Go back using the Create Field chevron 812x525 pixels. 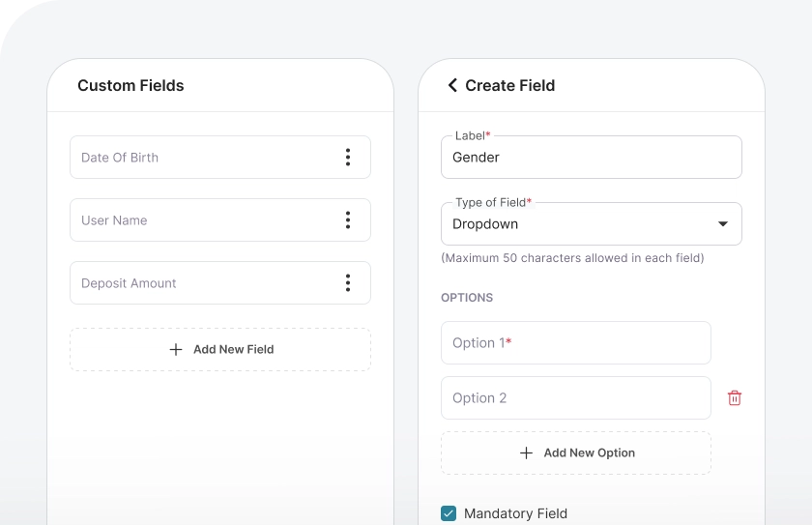(451, 85)
